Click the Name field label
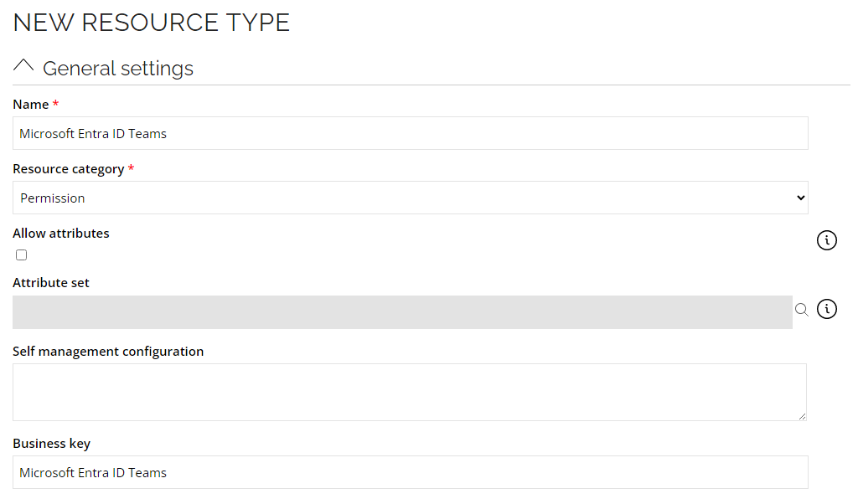 (x=31, y=105)
